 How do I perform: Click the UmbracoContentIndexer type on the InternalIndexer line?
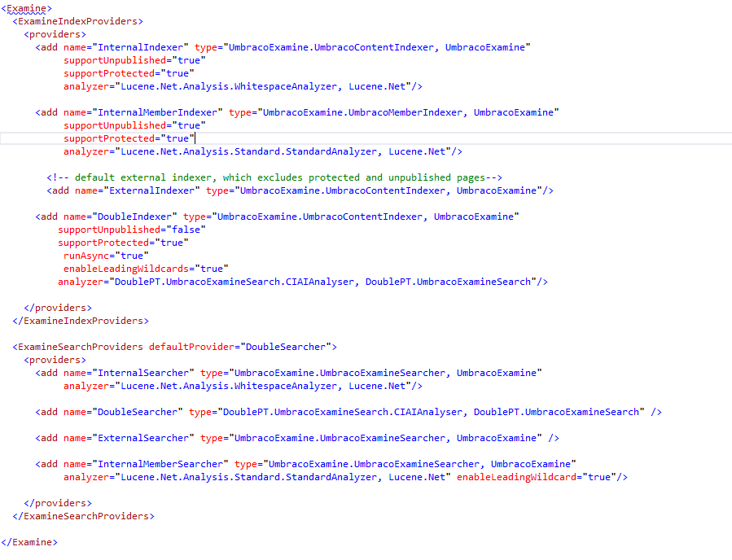[377, 47]
